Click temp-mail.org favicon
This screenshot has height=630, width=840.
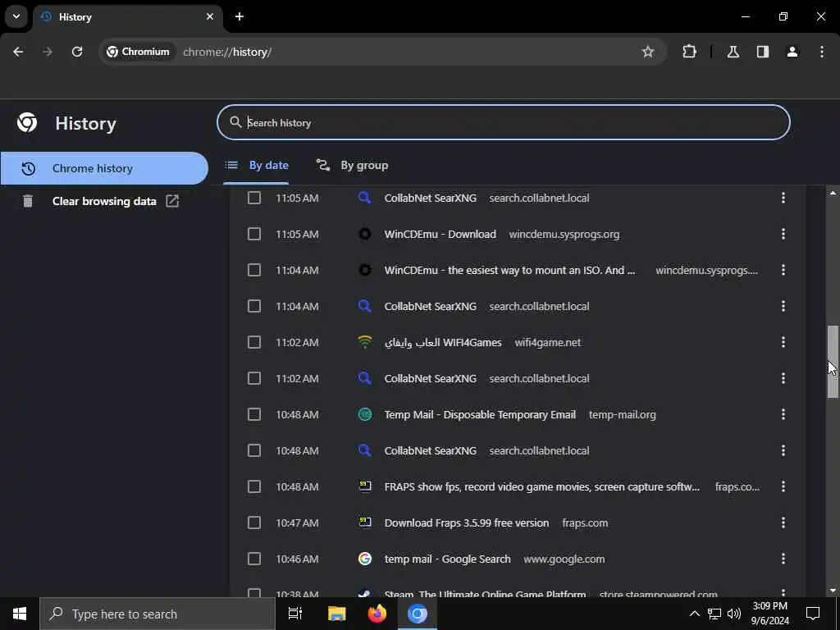point(365,414)
